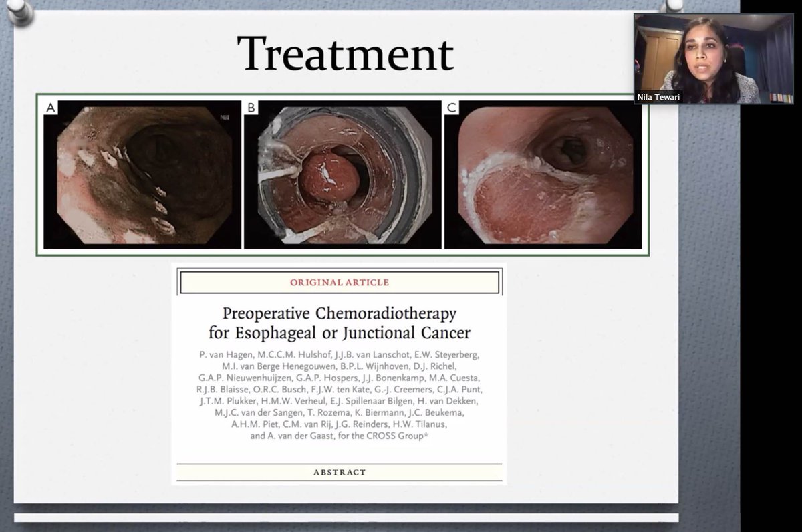Viewport: 802px width, 532px height.
Task: Click the NBI watermark in panel A
Action: (225, 116)
